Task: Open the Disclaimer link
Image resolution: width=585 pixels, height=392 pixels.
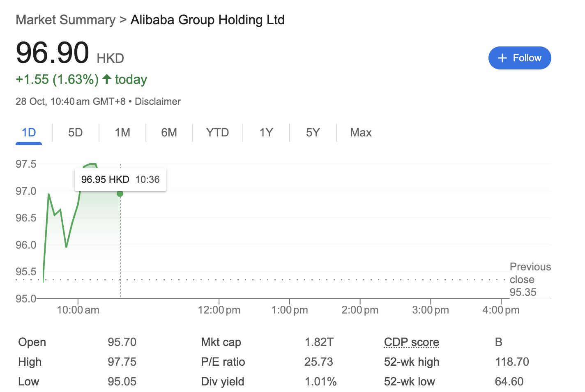Action: pos(158,101)
